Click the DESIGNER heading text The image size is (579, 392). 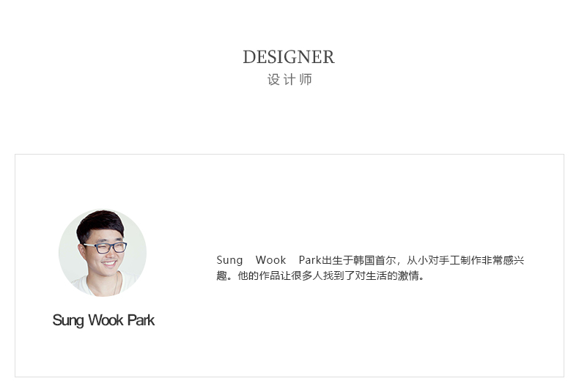tap(289, 57)
